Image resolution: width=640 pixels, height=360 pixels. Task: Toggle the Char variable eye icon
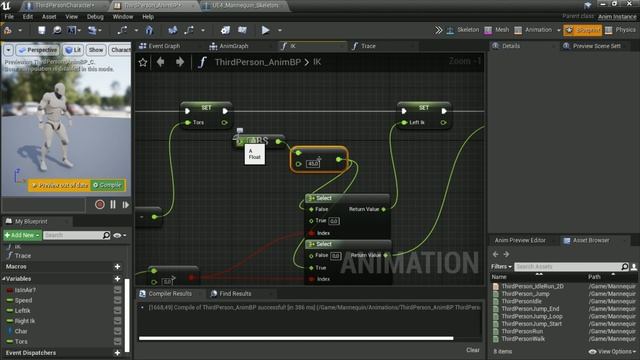click(x=118, y=331)
